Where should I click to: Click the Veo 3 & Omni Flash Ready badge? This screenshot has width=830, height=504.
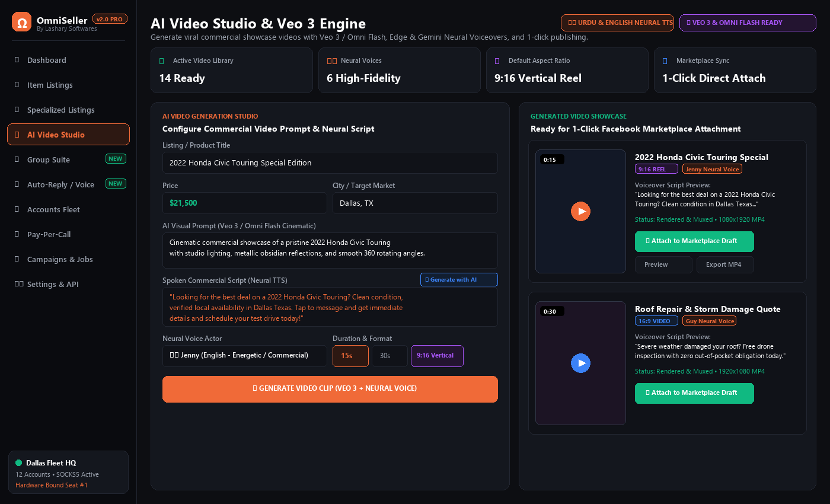click(x=748, y=23)
